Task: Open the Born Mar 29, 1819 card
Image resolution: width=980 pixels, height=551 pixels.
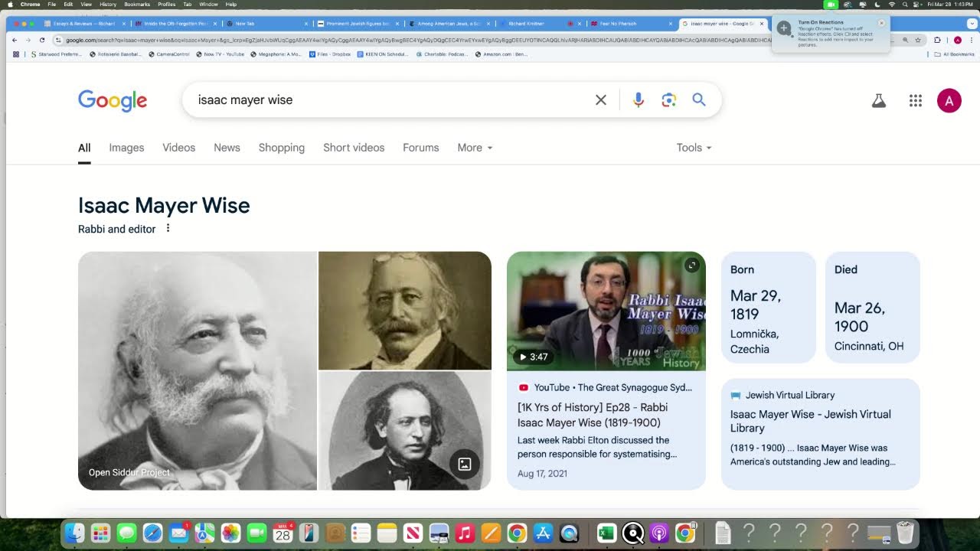Action: click(769, 308)
